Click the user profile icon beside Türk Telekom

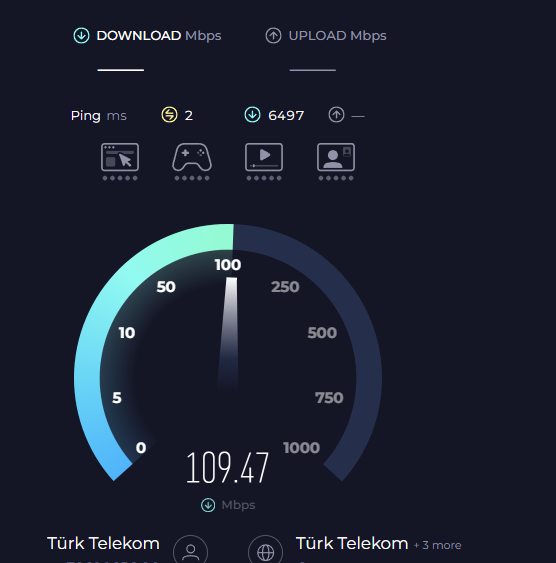point(191,550)
